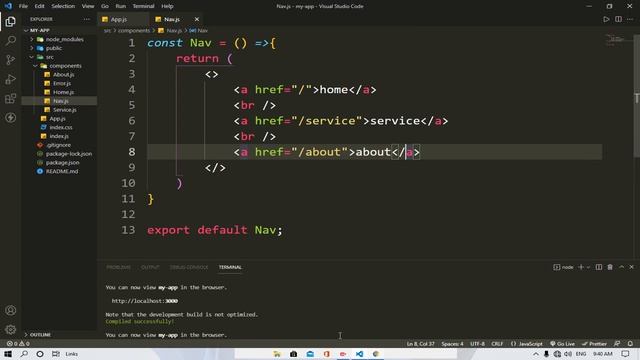Click Spaces: 4 indentation selector
This screenshot has height=360, width=640.
pos(452,344)
